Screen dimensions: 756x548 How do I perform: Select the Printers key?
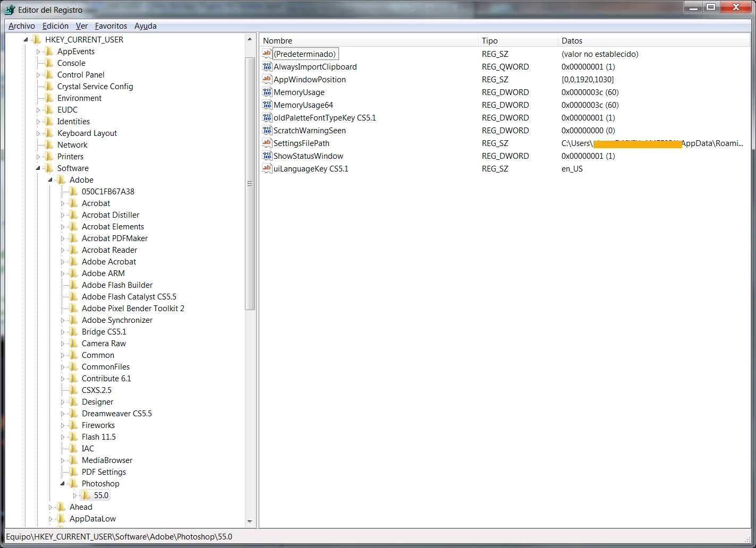(70, 157)
